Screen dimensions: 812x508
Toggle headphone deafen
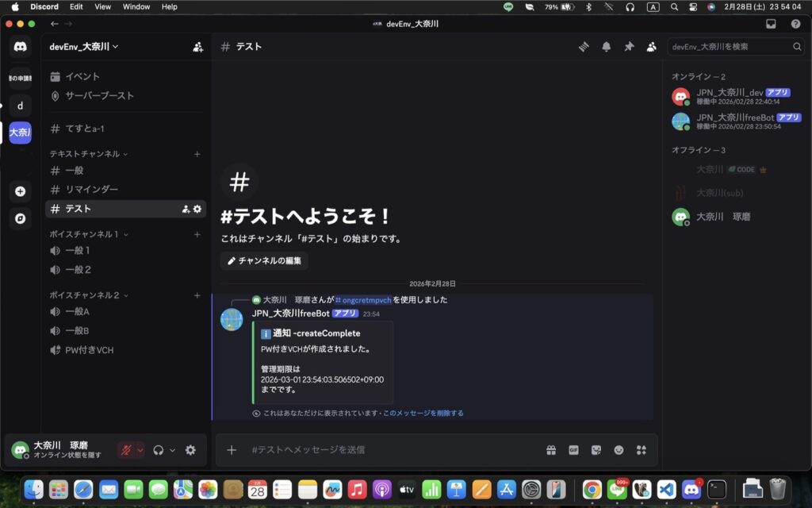[159, 450]
